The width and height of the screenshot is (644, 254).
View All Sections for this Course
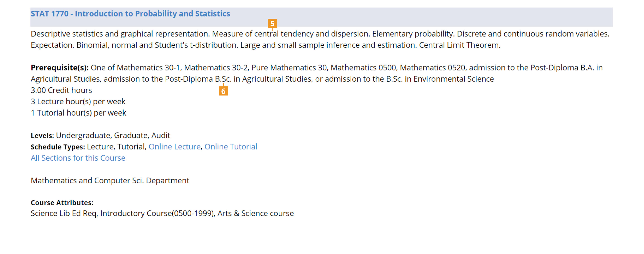(78, 158)
